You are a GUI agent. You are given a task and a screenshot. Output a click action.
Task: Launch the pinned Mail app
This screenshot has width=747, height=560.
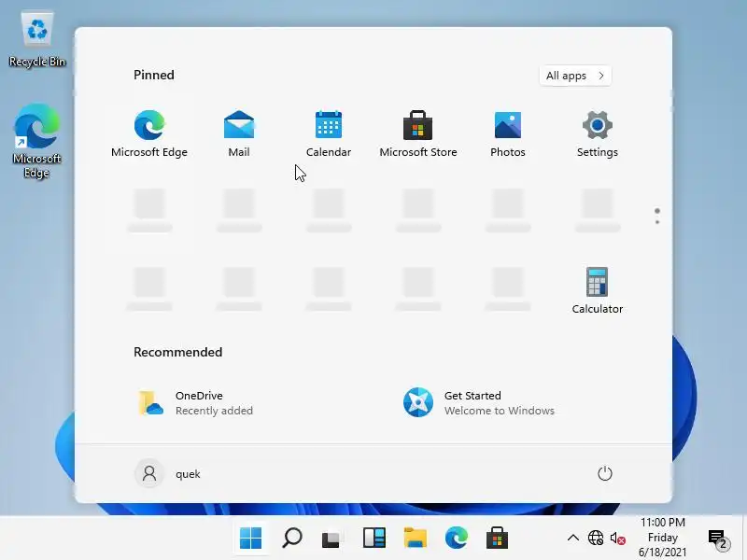pyautogui.click(x=239, y=133)
